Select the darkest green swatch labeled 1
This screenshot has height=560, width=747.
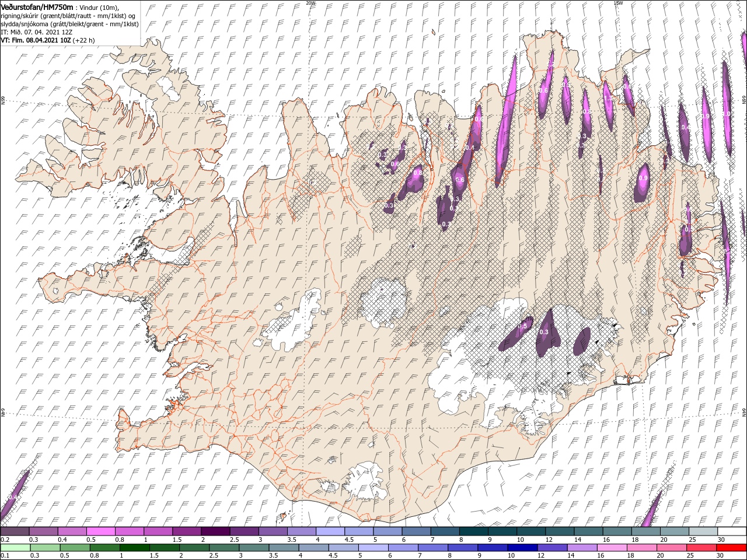(135, 547)
